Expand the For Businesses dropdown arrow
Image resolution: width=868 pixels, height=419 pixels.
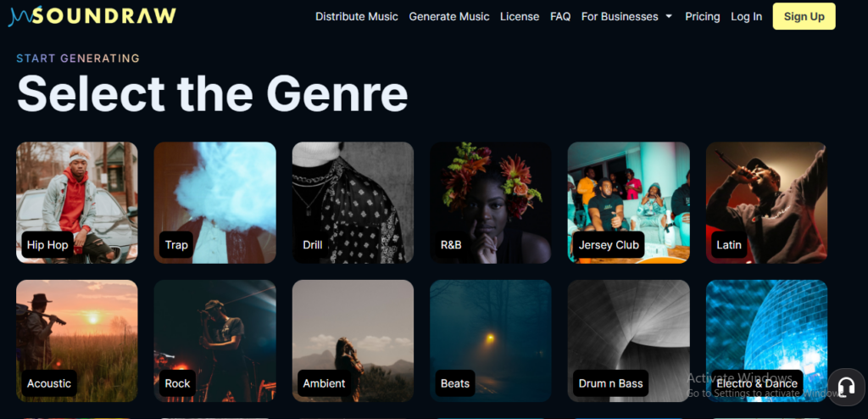(x=669, y=17)
